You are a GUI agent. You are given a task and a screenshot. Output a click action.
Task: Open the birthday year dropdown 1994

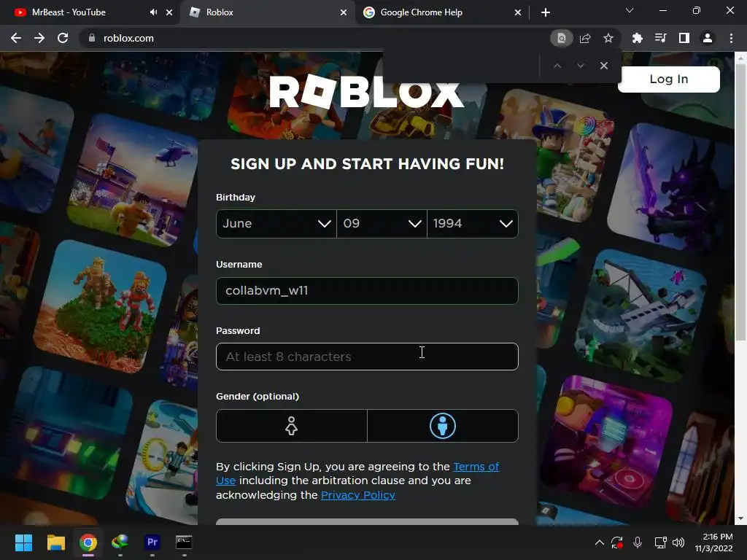[x=473, y=224]
